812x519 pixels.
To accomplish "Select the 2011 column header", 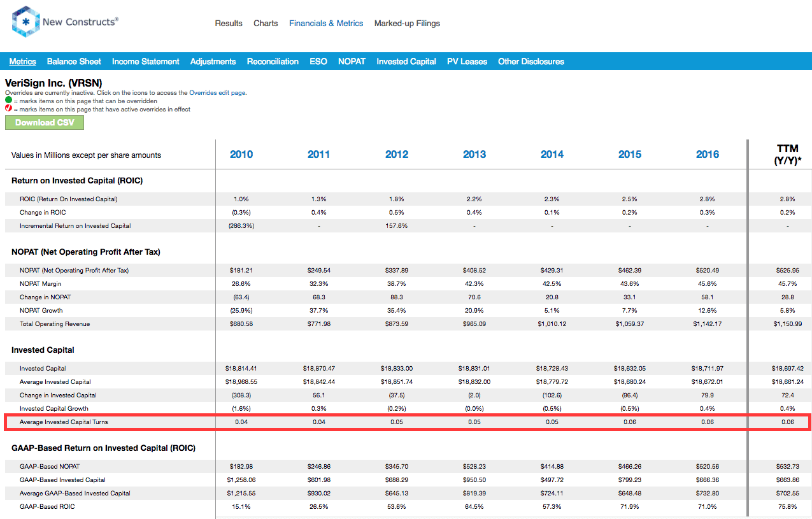I will 319,155.
